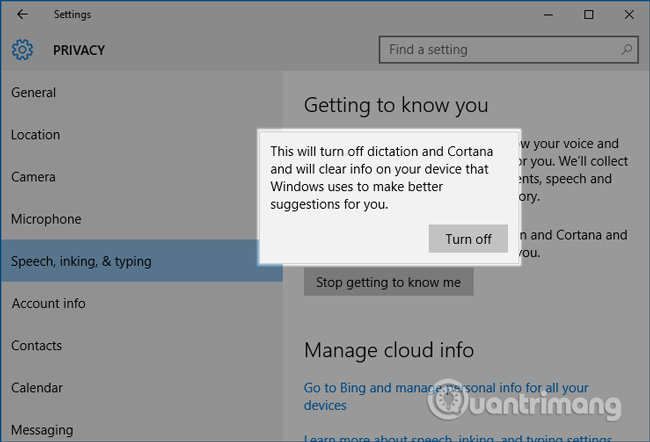Screen dimensions: 650x442
Task: Choose Contacts in the sidebar
Action: [141, 346]
